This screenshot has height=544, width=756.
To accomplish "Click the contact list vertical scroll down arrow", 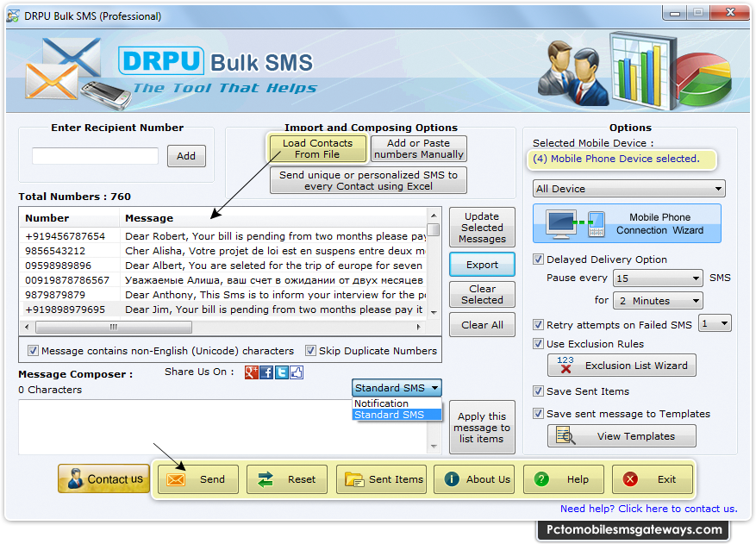I will [x=434, y=312].
